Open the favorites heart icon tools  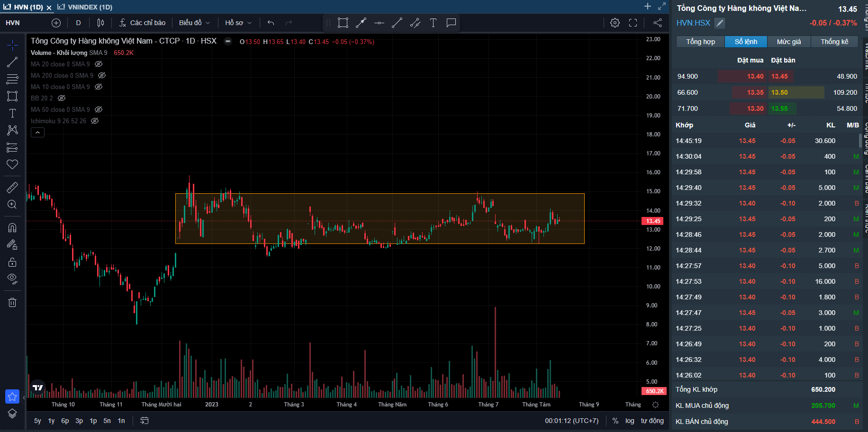click(x=12, y=164)
